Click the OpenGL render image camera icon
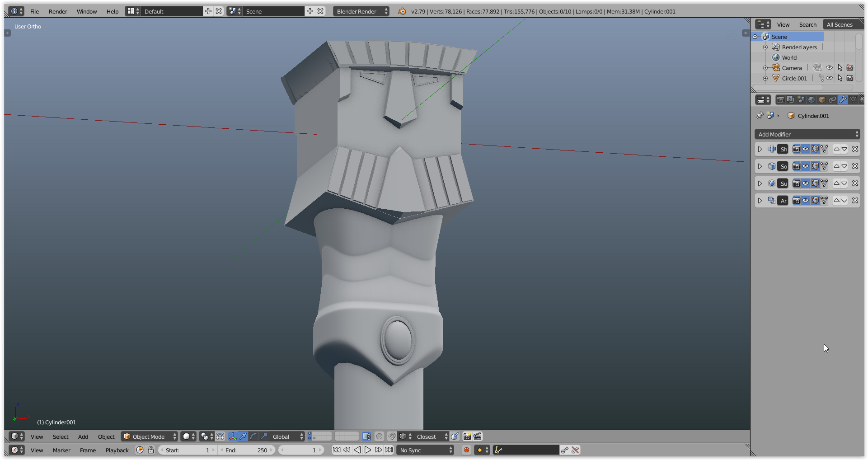 (467, 437)
